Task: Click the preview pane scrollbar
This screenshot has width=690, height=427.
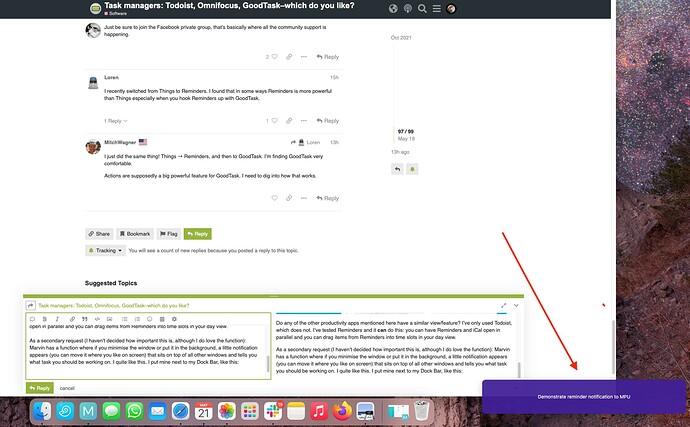Action: [519, 370]
